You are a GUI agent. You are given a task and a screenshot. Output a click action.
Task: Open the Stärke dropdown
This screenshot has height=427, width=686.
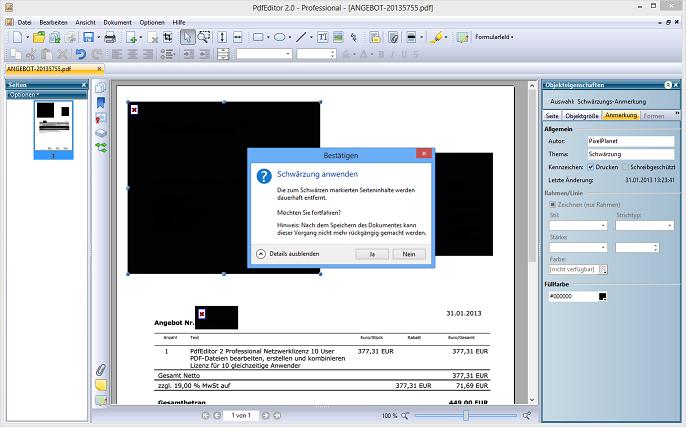tap(578, 248)
